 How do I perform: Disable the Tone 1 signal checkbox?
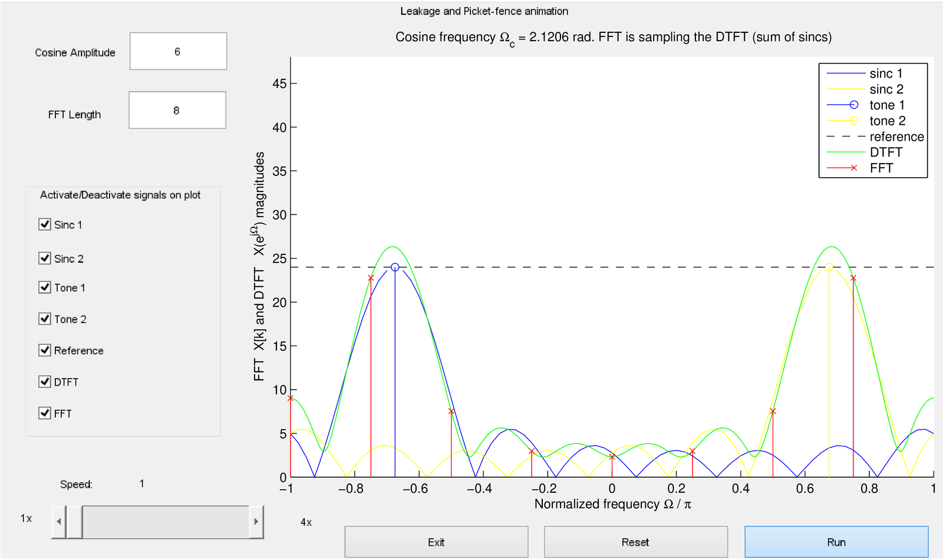pyautogui.click(x=45, y=287)
